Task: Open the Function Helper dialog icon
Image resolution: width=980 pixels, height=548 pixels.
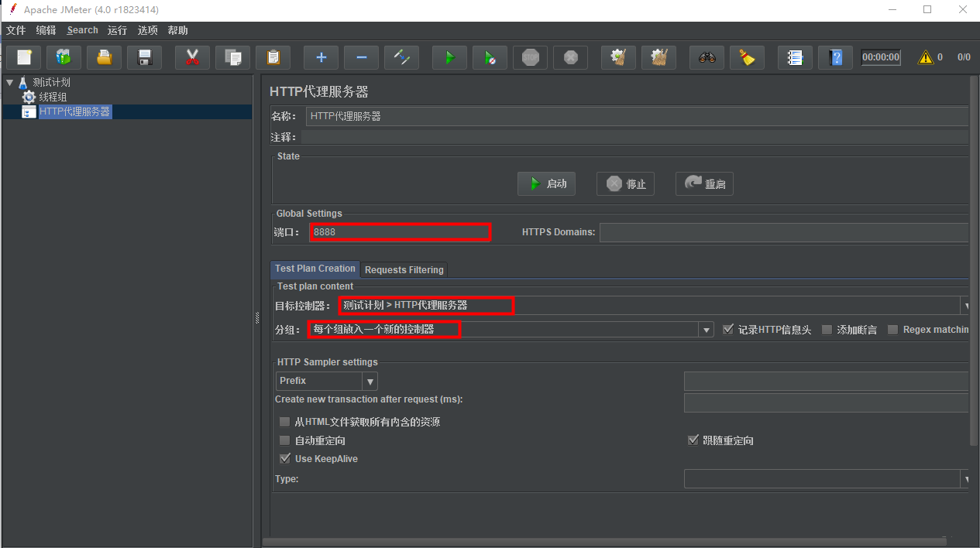Action: click(x=795, y=57)
